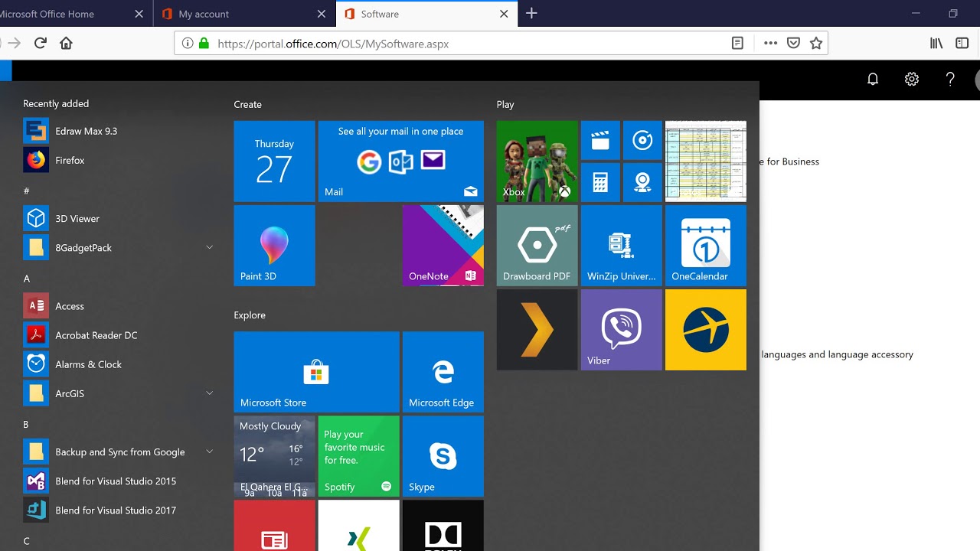Open the Mail tile
This screenshot has height=551, width=980.
[401, 161]
